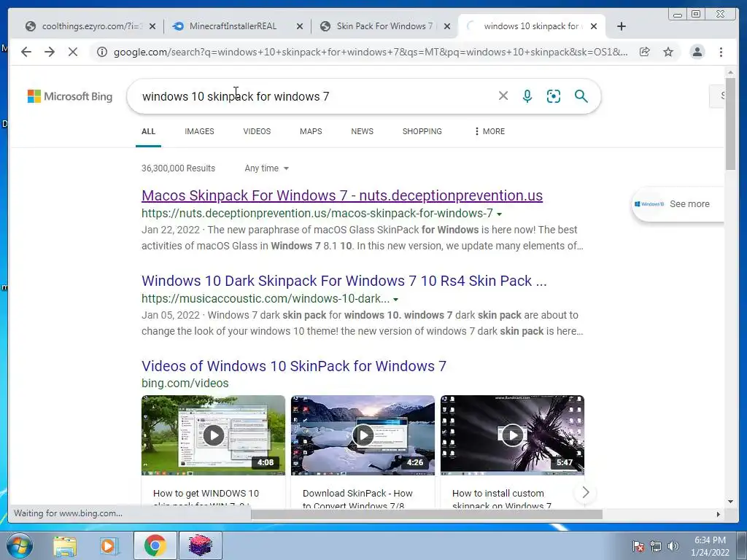
Task: View site information icon in address bar
Action: pyautogui.click(x=102, y=52)
